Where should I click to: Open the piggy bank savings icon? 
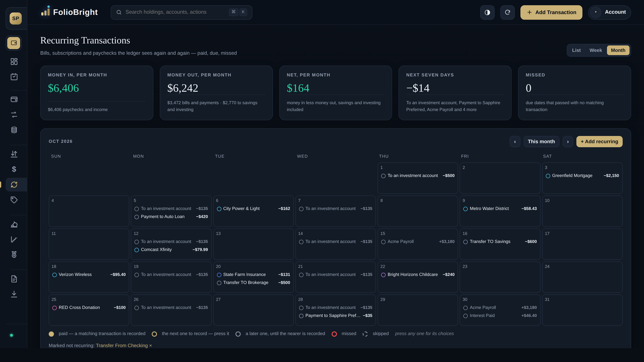point(14,224)
